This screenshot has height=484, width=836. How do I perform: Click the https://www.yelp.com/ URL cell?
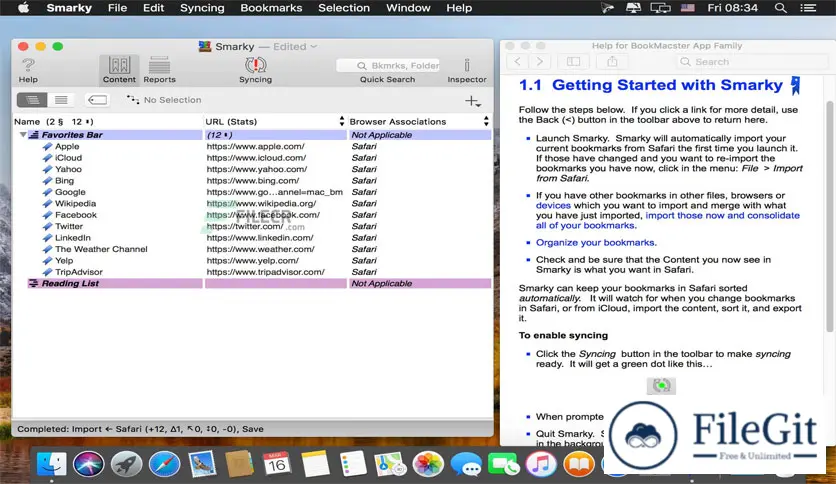click(x=253, y=261)
